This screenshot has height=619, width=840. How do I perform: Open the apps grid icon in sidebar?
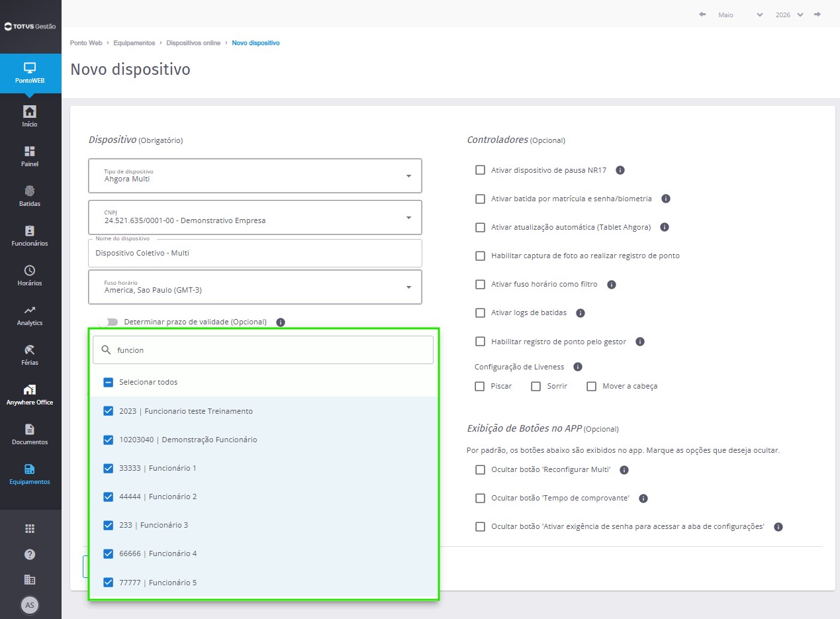coord(30,528)
